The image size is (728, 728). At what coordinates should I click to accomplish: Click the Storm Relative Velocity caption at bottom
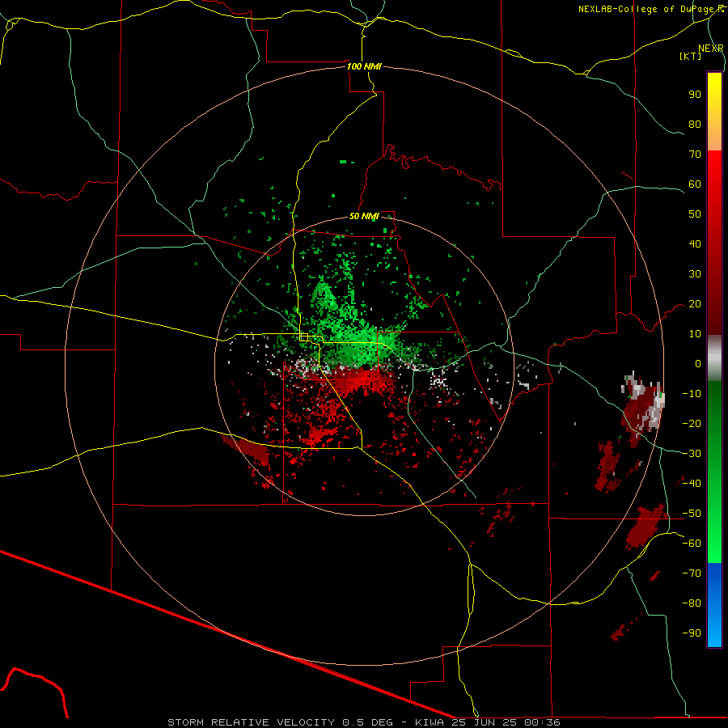(x=364, y=722)
